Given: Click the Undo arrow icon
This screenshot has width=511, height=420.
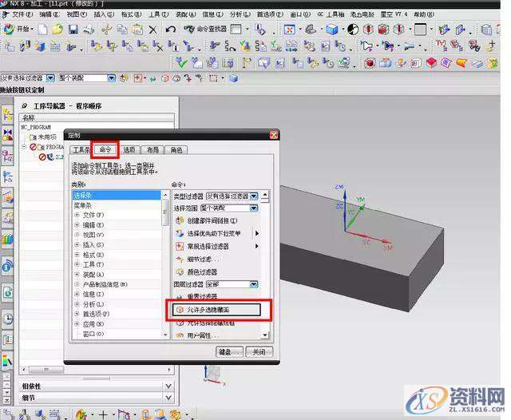Looking at the screenshot, I should point(170,30).
